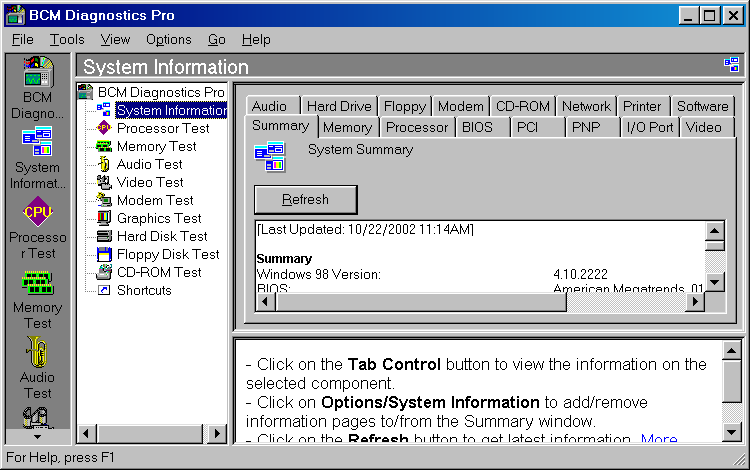Switch to the Printer tab
The width and height of the screenshot is (750, 470).
pyautogui.click(x=642, y=106)
